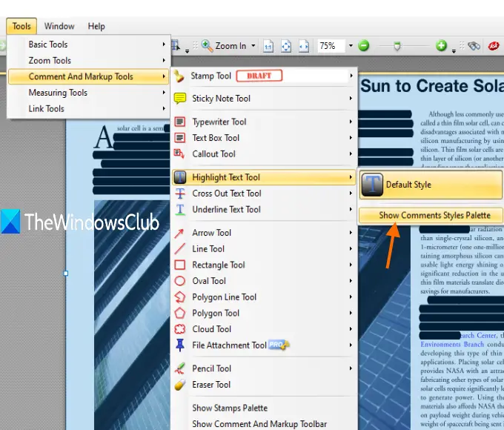Click the Highlight Text Tool icon
504x430 pixels.
179,177
